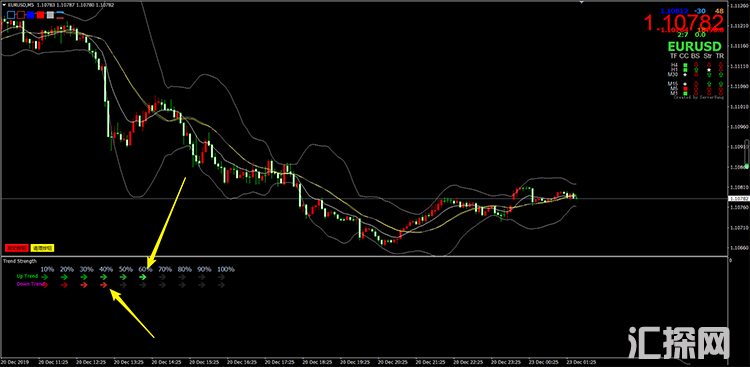The image size is (750, 367).
Task: Click the chart shift triangle marker at top
Action: 582,2
